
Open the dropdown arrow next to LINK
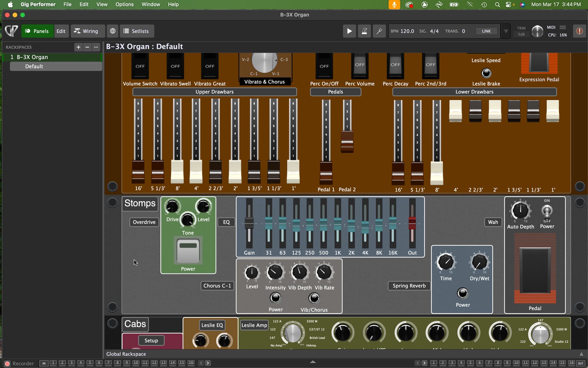click(x=506, y=31)
